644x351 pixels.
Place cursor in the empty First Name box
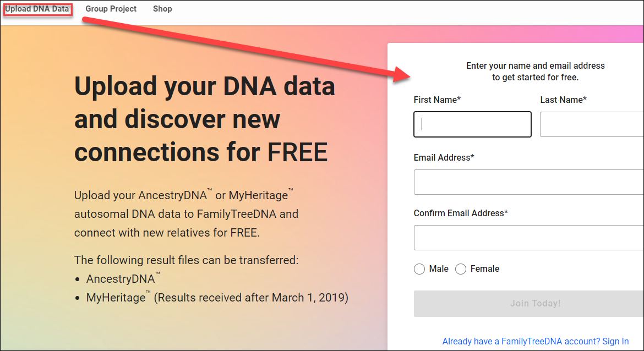pyautogui.click(x=472, y=124)
